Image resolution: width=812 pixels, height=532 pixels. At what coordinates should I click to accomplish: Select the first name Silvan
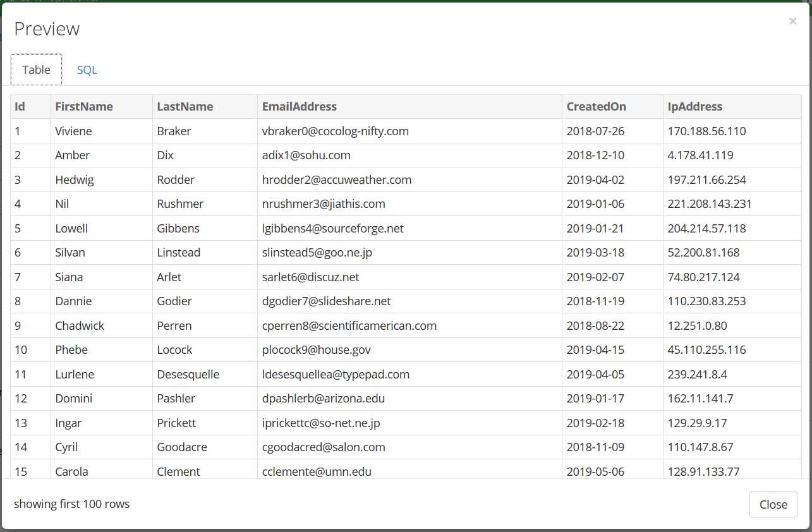(70, 253)
